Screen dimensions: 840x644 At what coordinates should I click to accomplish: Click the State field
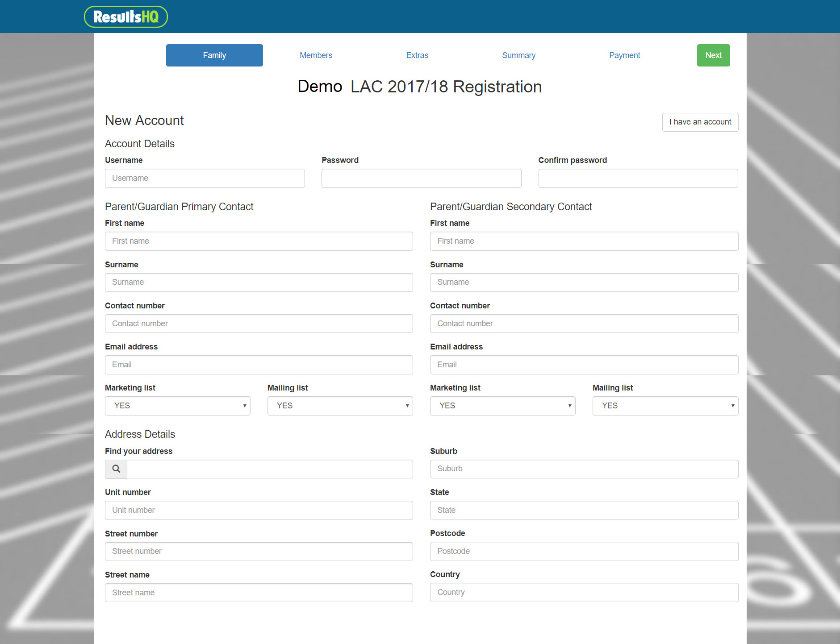[584, 510]
